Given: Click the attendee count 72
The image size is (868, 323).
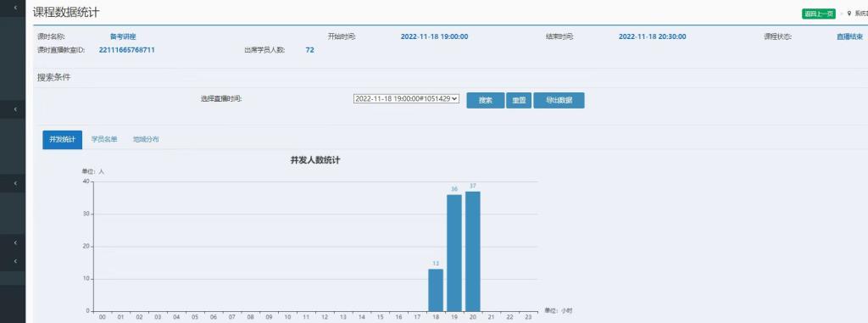Looking at the screenshot, I should [x=309, y=50].
